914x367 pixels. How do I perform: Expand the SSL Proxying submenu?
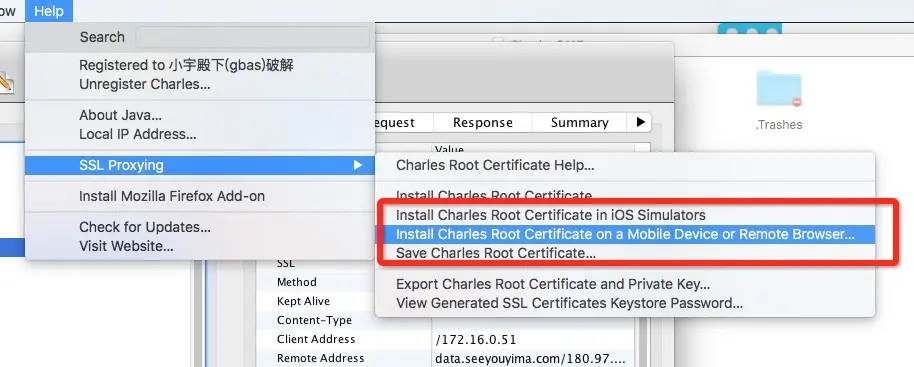[199, 165]
